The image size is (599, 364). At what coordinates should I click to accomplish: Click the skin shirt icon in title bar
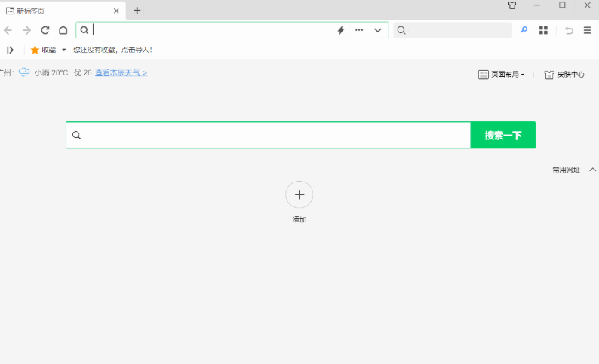(x=512, y=5)
